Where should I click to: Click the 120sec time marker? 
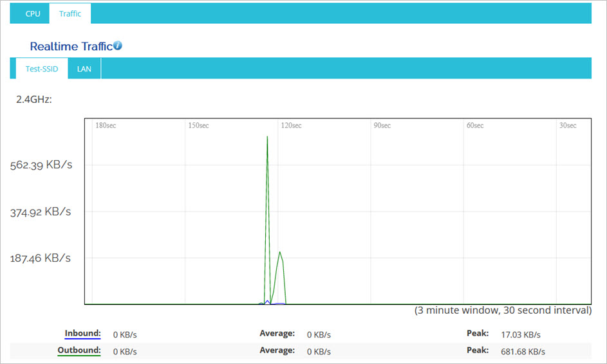(x=292, y=125)
